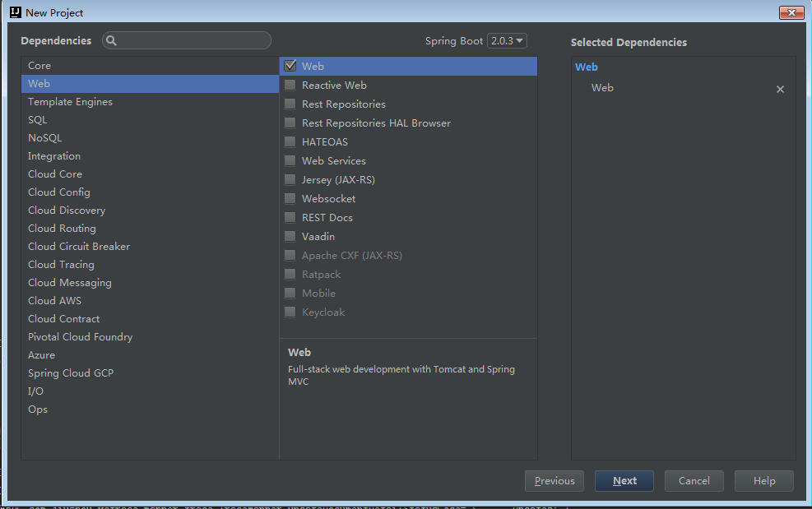The image size is (812, 509).
Task: Open the Cloud Messaging category
Action: coord(151,283)
